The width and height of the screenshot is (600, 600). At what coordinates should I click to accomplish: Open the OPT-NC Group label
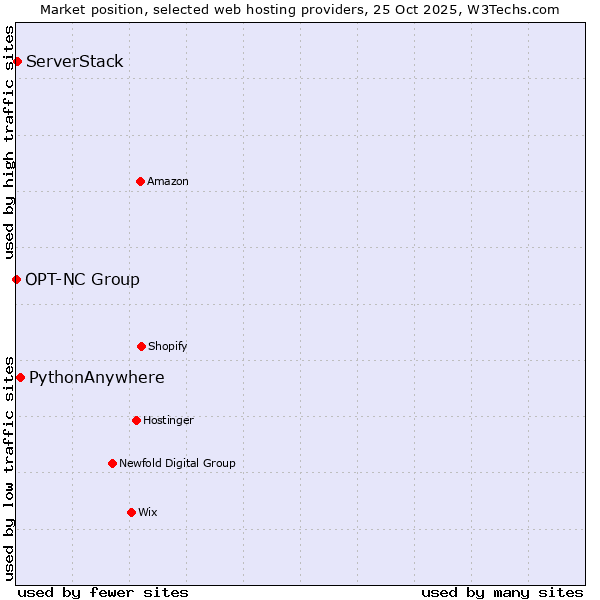(83, 280)
